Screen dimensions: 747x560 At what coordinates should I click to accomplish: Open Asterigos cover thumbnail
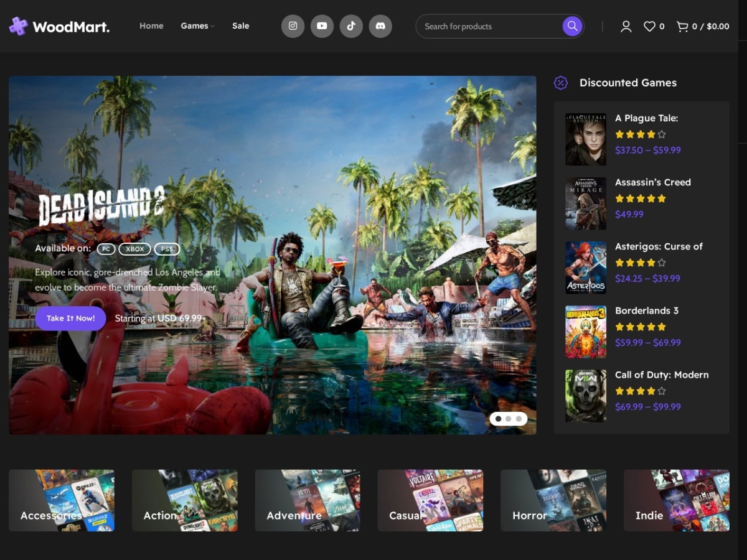(x=586, y=268)
